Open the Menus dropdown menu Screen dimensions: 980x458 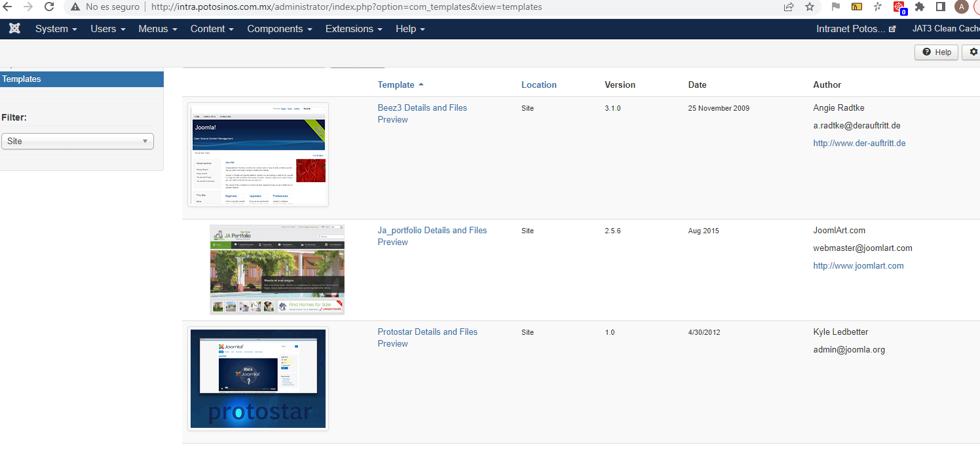point(158,29)
